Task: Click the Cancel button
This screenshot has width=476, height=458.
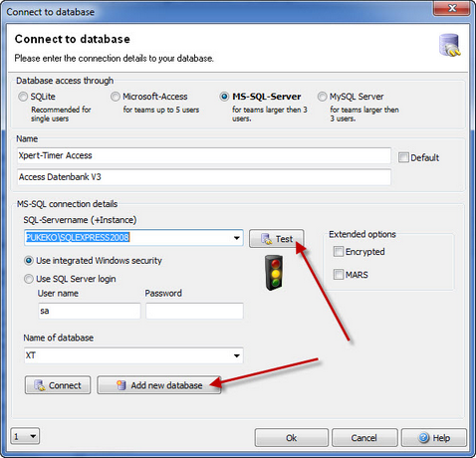Action: 364,438
